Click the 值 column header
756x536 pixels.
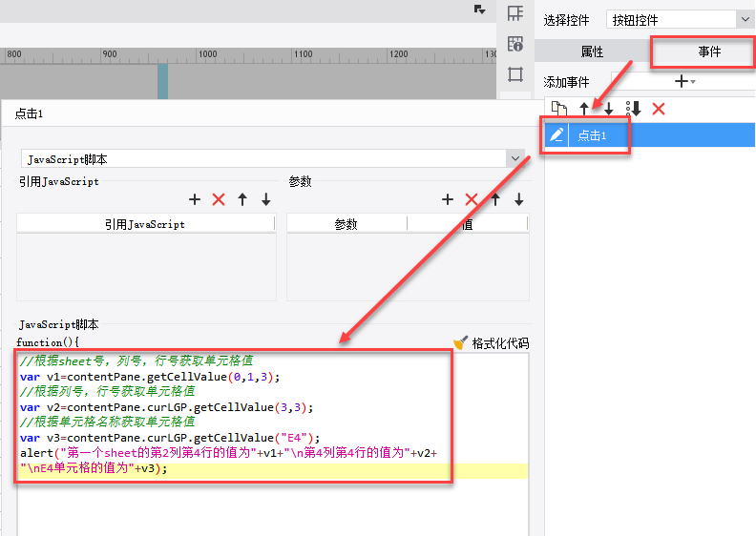468,224
